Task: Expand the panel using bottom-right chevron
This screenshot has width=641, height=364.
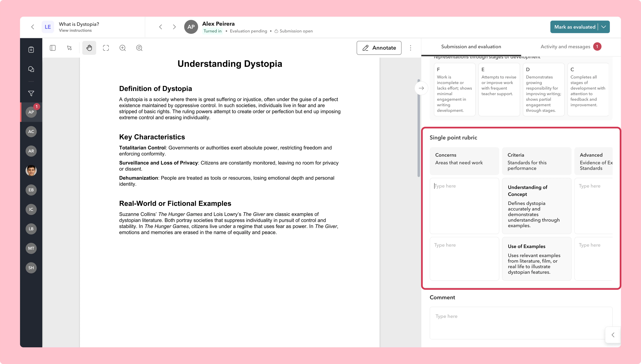Action: tap(613, 335)
